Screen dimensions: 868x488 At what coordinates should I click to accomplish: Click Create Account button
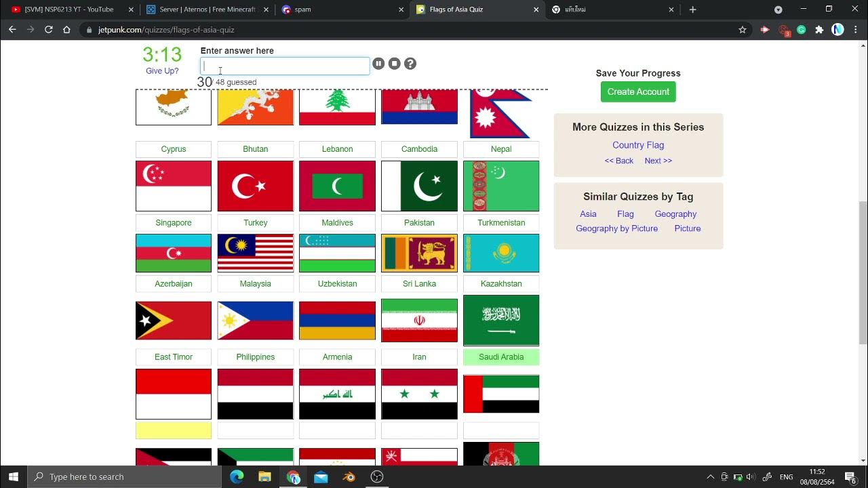pos(638,91)
